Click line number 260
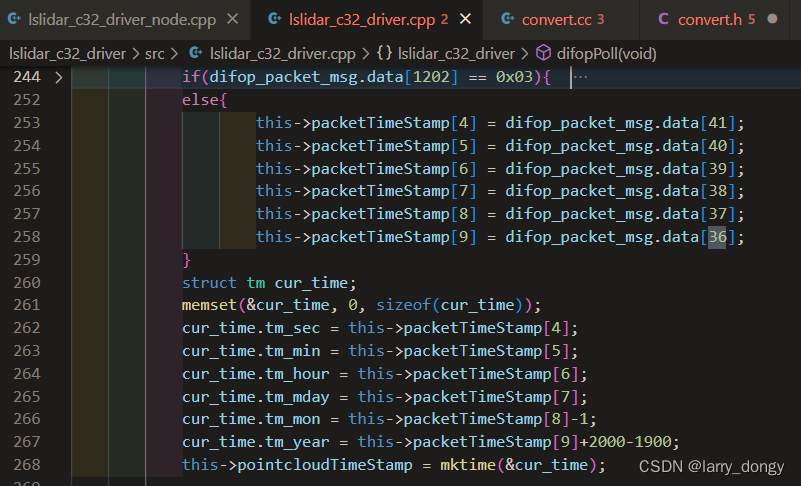 pyautogui.click(x=27, y=283)
